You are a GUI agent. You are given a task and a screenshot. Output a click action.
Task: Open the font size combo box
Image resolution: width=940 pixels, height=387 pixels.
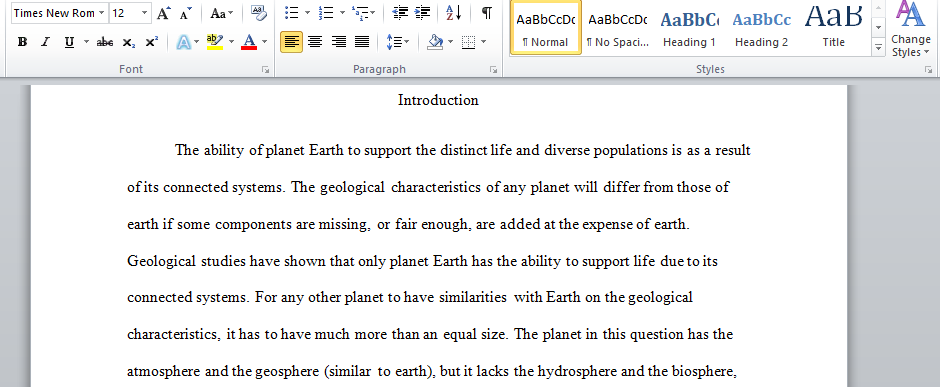point(130,13)
